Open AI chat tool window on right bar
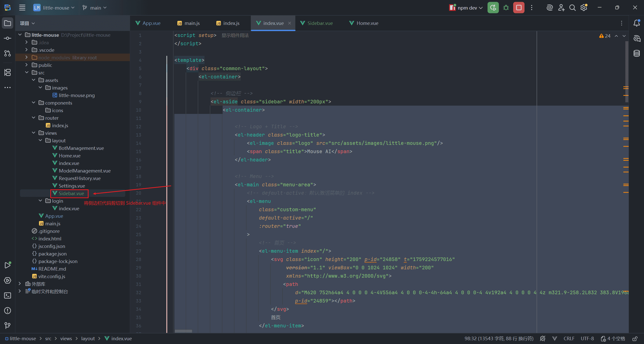This screenshot has height=344, width=644. pos(637,38)
